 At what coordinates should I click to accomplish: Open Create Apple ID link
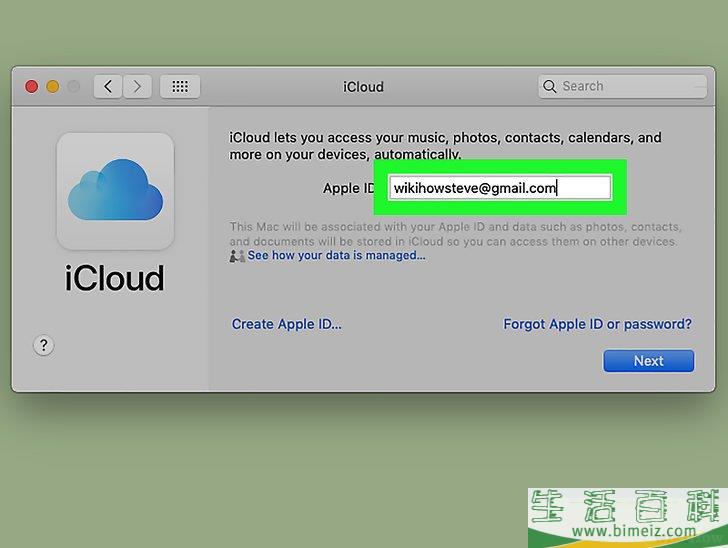pos(286,324)
